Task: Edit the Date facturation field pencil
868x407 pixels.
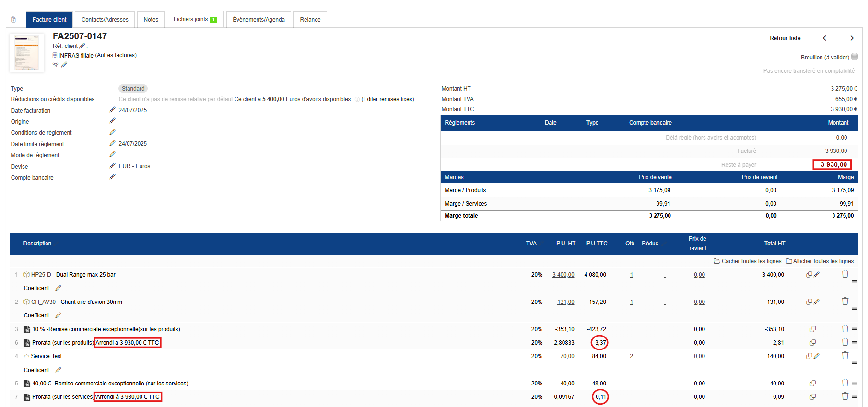Action: tap(112, 110)
